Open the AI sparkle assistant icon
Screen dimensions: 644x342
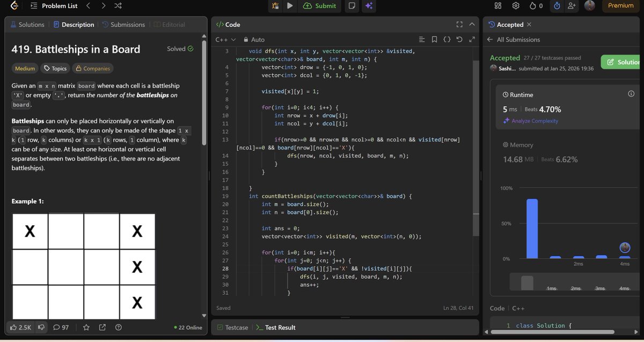pos(369,6)
